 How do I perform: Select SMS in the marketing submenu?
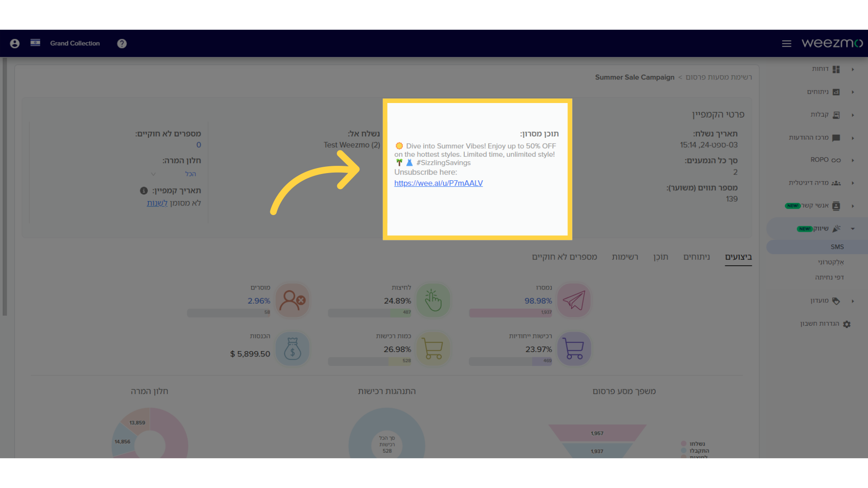[x=837, y=247]
